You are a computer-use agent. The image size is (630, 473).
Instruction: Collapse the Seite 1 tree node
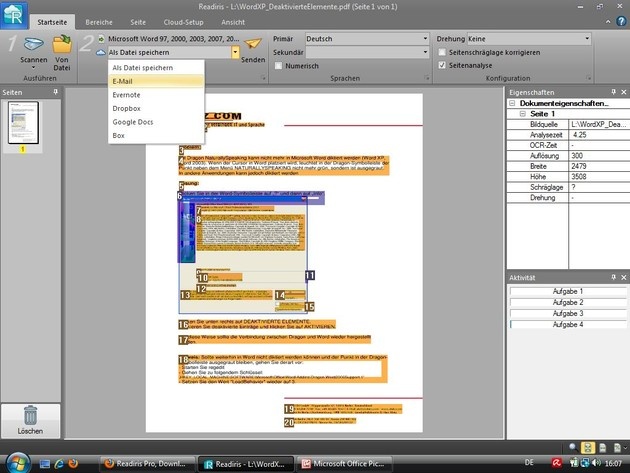click(522, 114)
